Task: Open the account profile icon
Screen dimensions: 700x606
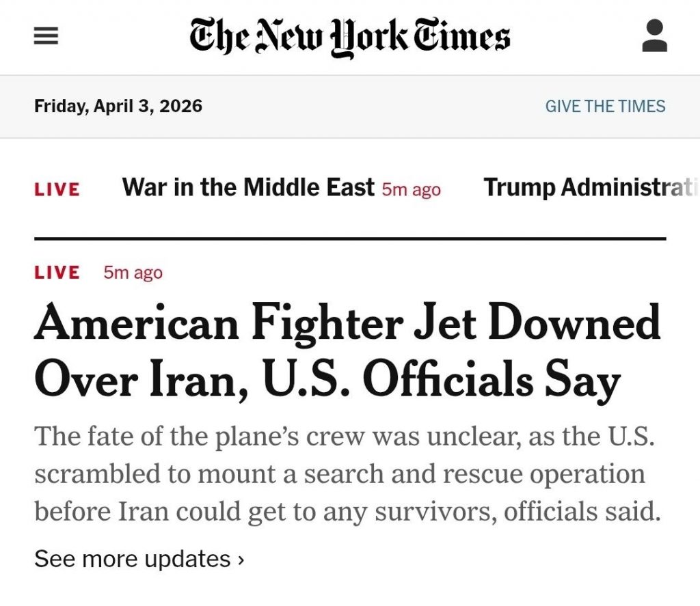Action: click(x=654, y=36)
